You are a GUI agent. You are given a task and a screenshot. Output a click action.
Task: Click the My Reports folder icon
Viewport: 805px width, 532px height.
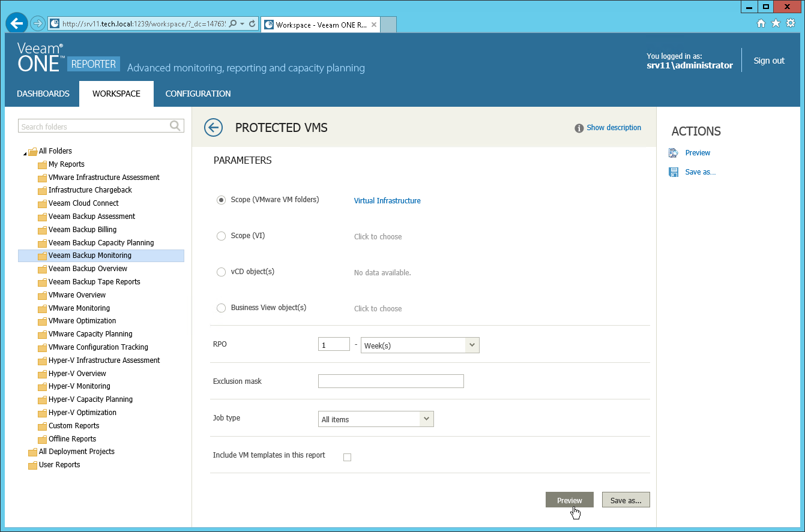coord(42,165)
